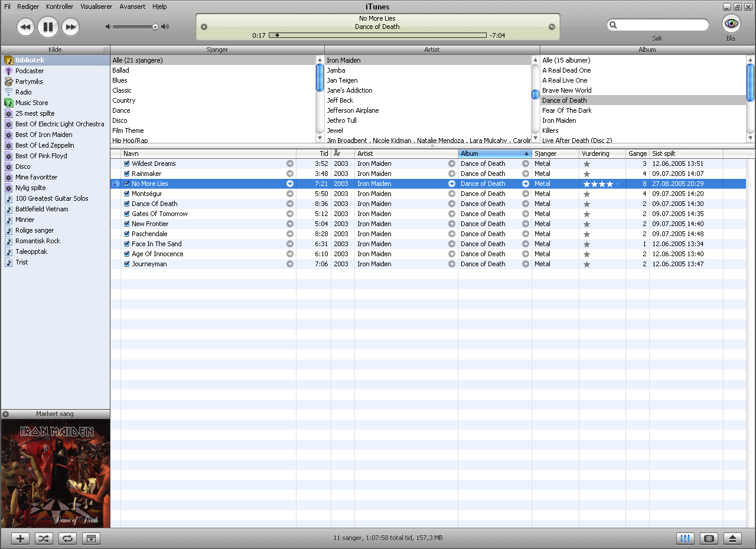Click the song progress bar

pyautogui.click(x=377, y=35)
